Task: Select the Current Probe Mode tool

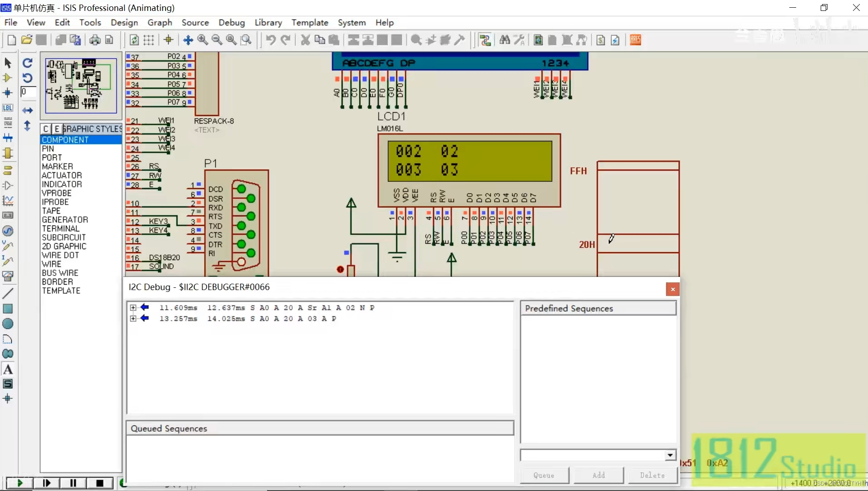Action: pyautogui.click(x=8, y=261)
